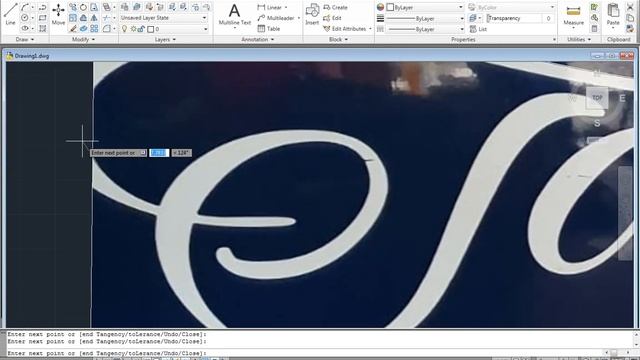Viewport: 640px width, 360px height.
Task: Click the Properties panel dialog launcher arrow
Action: (x=554, y=40)
